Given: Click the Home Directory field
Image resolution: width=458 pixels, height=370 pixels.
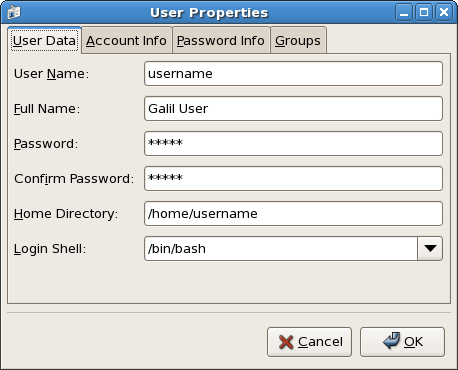Looking at the screenshot, I should pos(293,214).
